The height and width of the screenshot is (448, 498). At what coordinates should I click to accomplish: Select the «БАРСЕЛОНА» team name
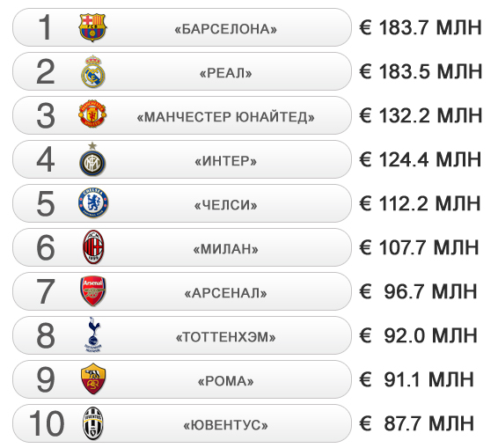(225, 29)
